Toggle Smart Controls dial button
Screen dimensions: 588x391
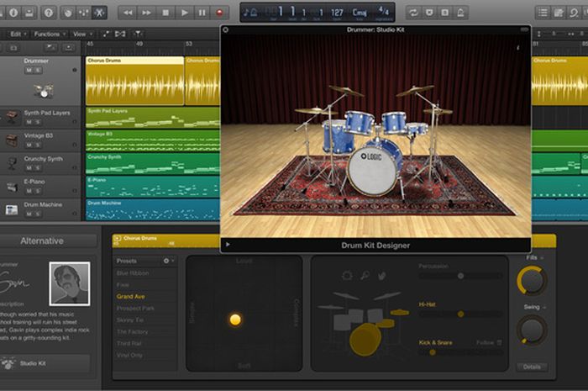pos(68,13)
